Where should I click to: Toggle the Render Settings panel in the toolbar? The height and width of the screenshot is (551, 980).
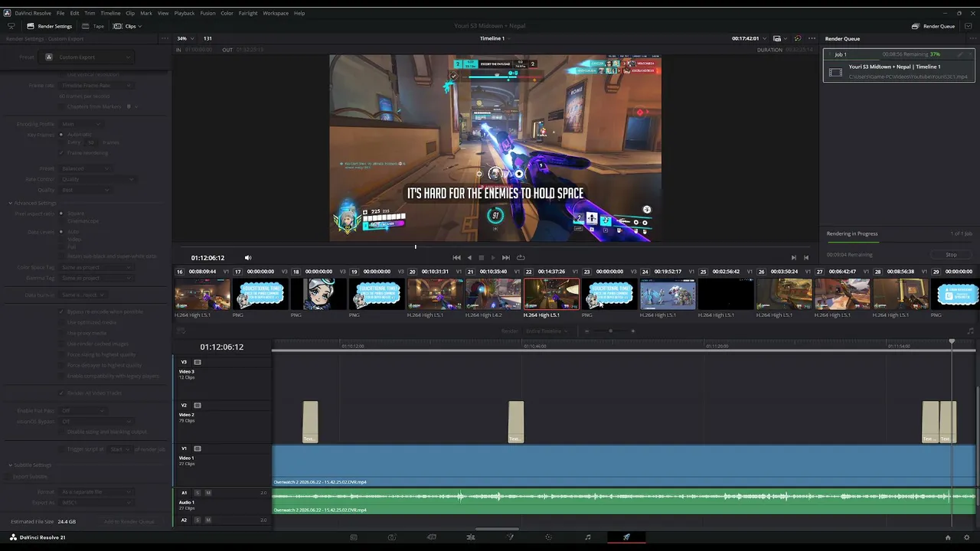click(x=50, y=26)
